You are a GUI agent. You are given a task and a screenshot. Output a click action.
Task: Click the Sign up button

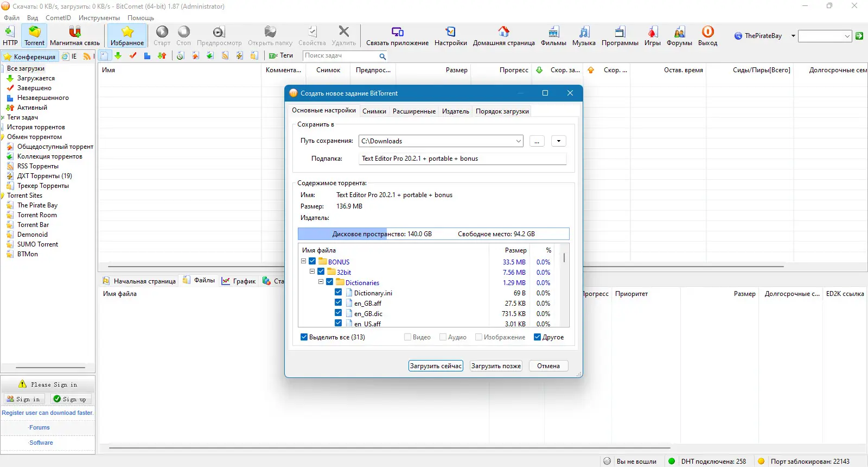(69, 399)
